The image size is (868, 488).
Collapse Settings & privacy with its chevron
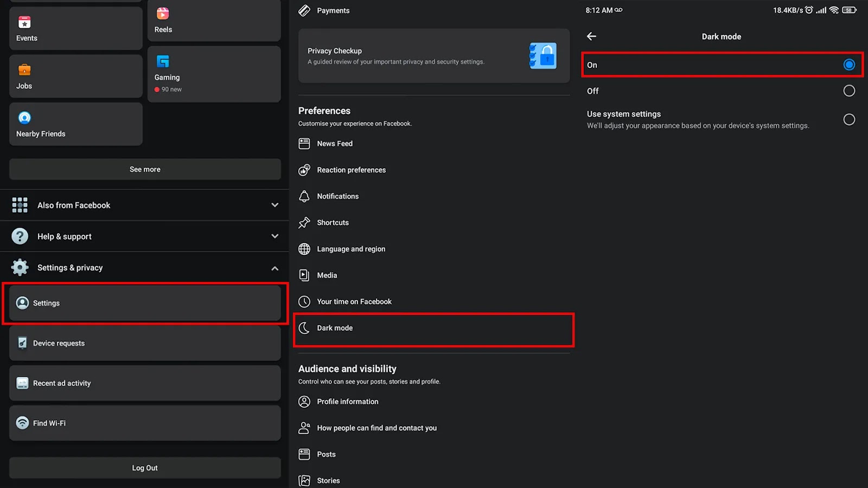(x=275, y=268)
